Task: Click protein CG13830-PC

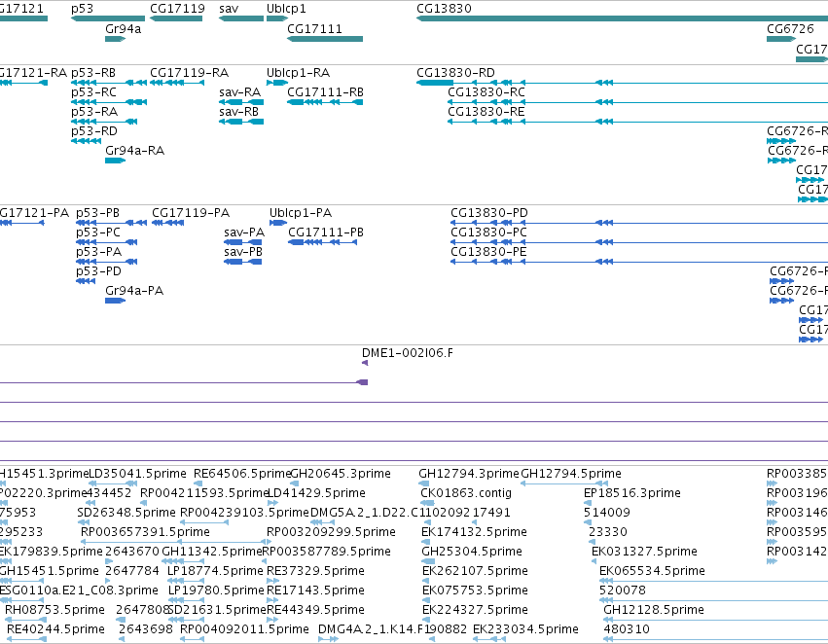Action: click(488, 233)
